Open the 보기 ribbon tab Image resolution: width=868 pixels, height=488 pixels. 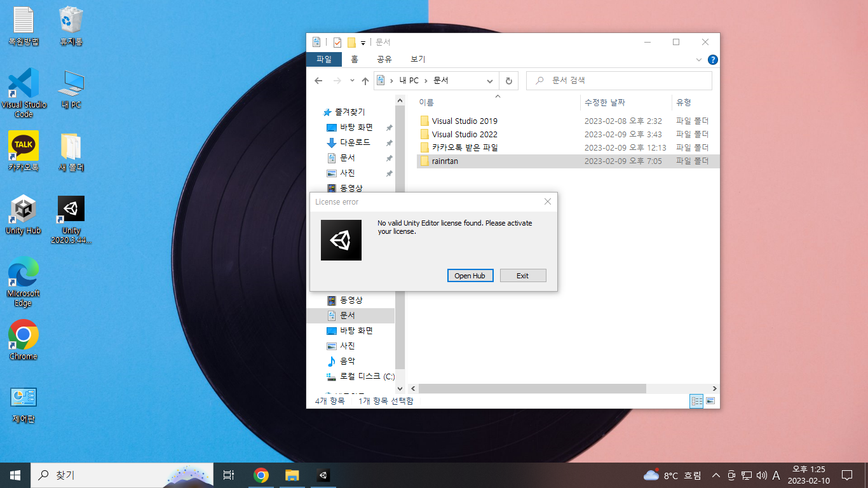(417, 59)
